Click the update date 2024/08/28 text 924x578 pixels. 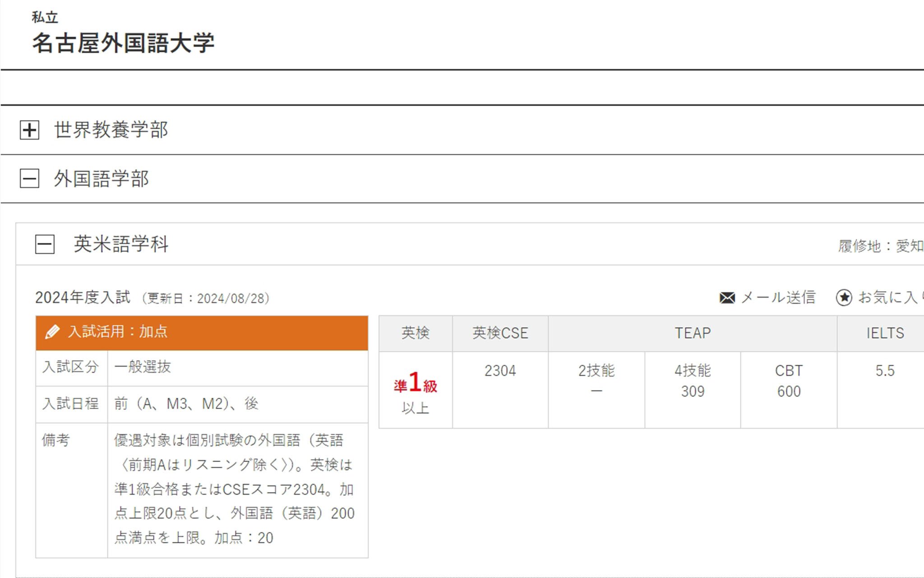[206, 298]
